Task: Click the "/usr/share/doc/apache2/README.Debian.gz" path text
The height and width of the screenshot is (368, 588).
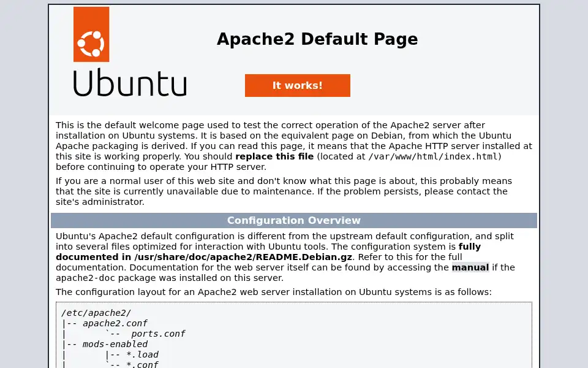Action: (243, 257)
